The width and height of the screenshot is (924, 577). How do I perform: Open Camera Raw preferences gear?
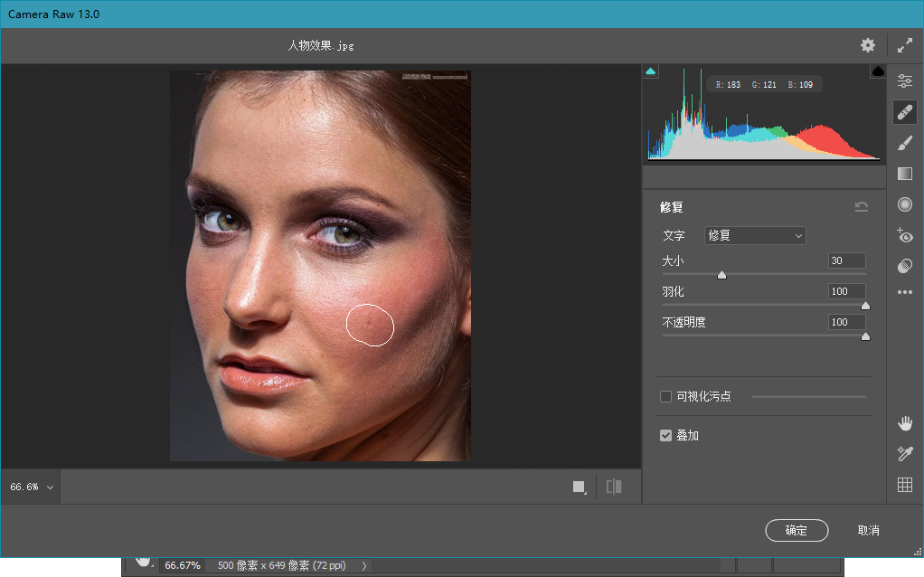pos(867,45)
